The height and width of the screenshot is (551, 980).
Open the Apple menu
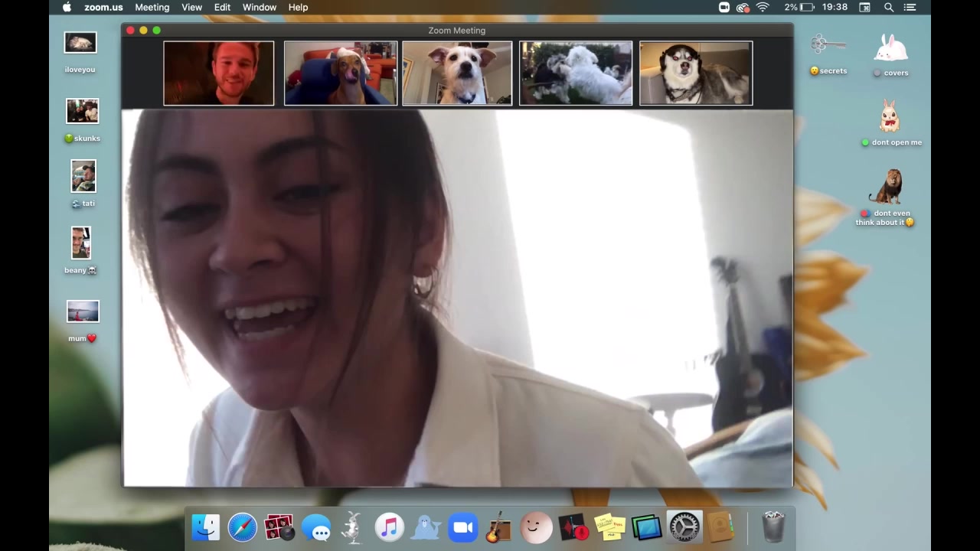[x=67, y=7]
